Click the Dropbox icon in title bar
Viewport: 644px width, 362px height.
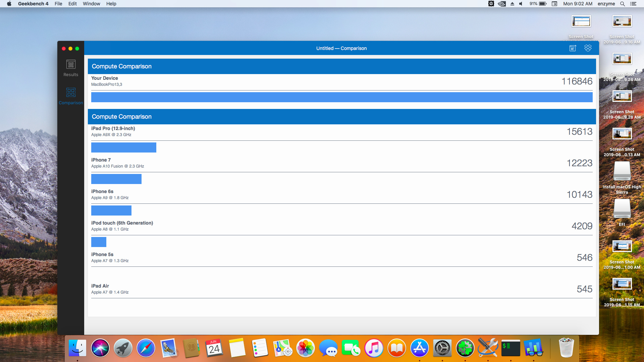point(588,48)
